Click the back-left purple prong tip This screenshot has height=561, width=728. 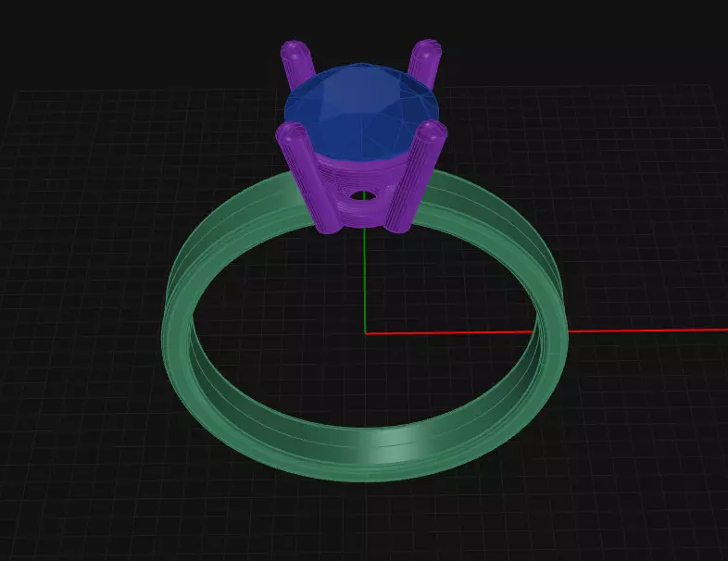pos(295,51)
